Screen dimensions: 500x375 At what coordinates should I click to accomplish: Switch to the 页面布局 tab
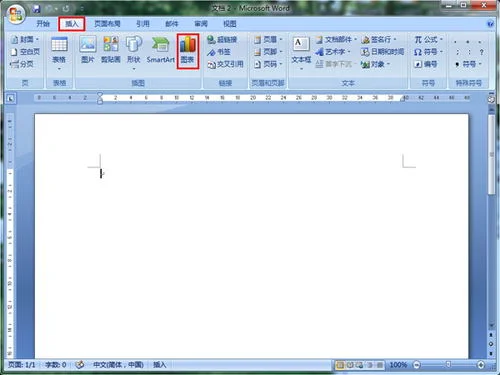click(x=107, y=24)
